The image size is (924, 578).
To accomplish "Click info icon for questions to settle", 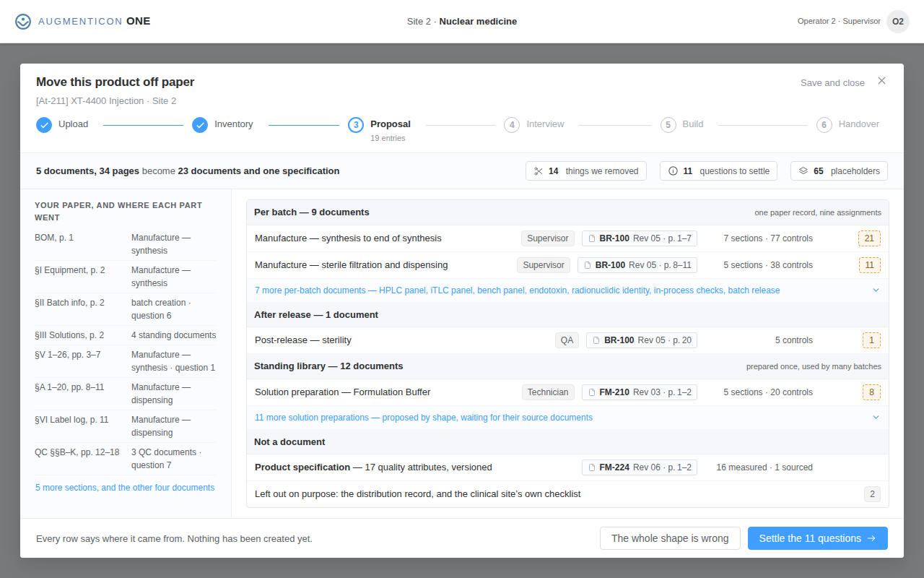I will (673, 171).
